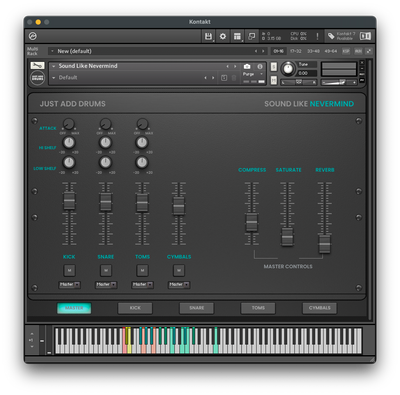Screen dimensions: 400x395
Task: Click the Snare HI SHELF knob
Action: tap(105, 142)
